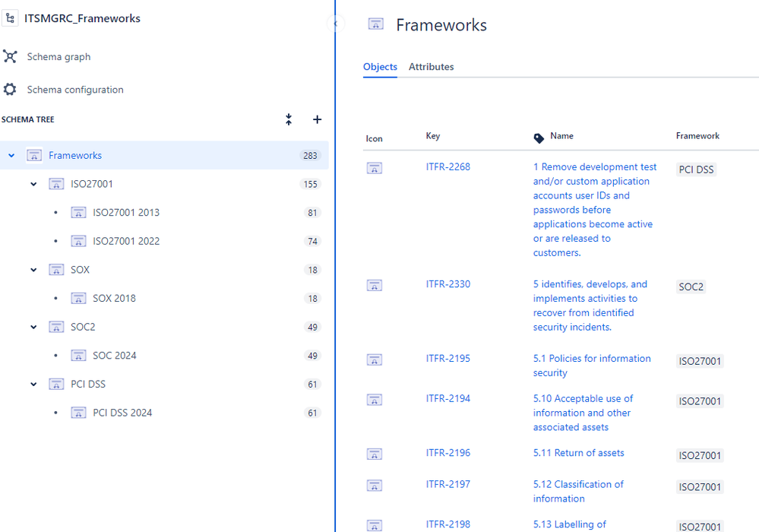Open the 5.11 Return of assets object
Image resolution: width=759 pixels, height=532 pixels.
pyautogui.click(x=578, y=452)
